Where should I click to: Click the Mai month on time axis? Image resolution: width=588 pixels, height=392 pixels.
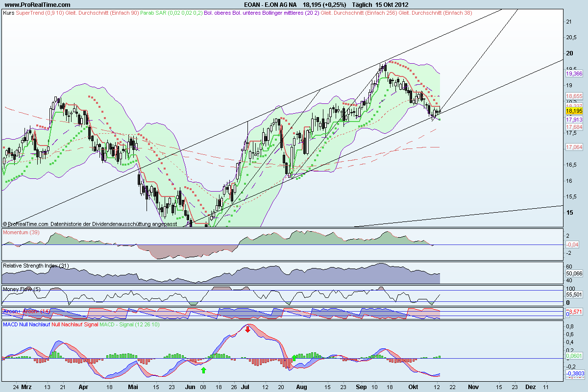[x=133, y=387]
